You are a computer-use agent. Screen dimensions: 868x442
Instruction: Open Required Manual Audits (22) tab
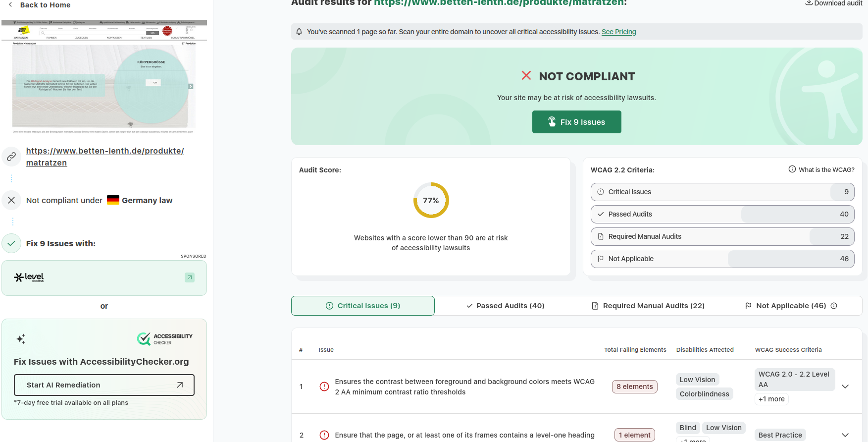[648, 306]
